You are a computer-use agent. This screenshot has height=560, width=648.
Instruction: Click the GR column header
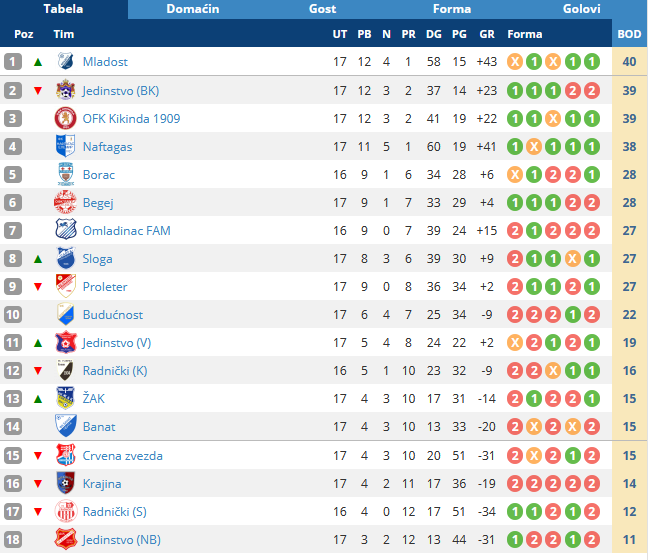(x=487, y=34)
